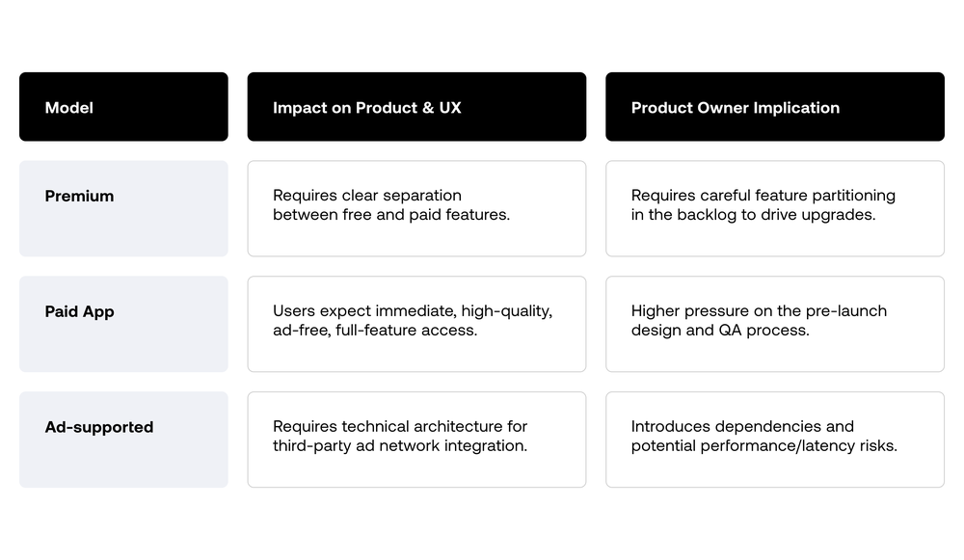Select the pre-launch design and QA cell
Screen dimensions: 964x560
point(774,324)
